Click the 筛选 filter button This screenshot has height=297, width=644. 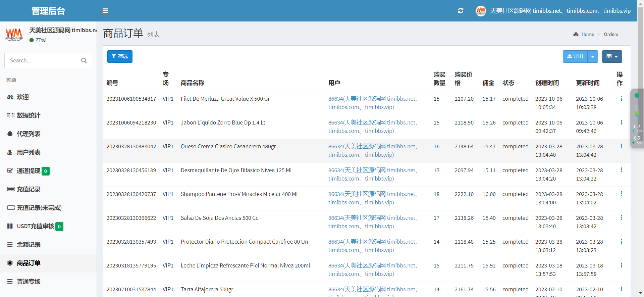click(120, 57)
